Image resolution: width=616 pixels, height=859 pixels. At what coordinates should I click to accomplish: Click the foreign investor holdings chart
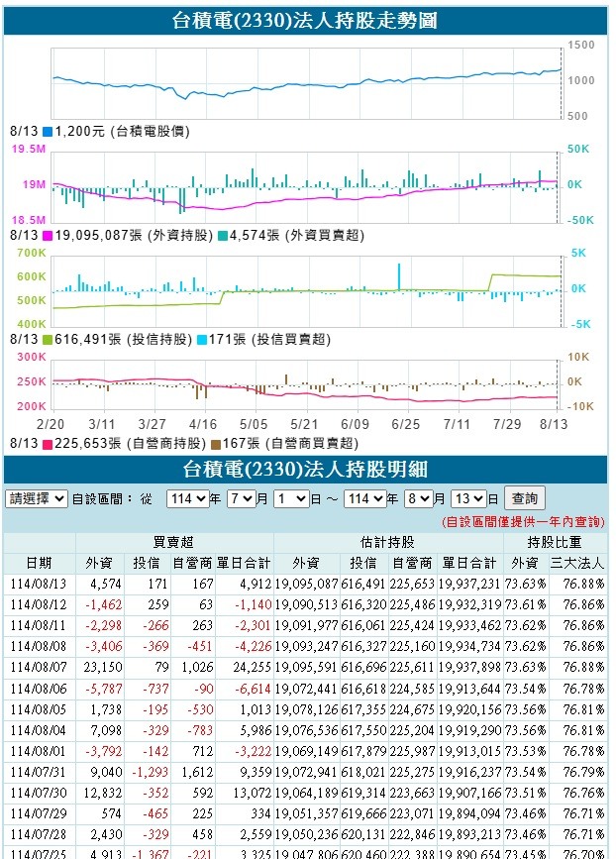pyautogui.click(x=307, y=187)
